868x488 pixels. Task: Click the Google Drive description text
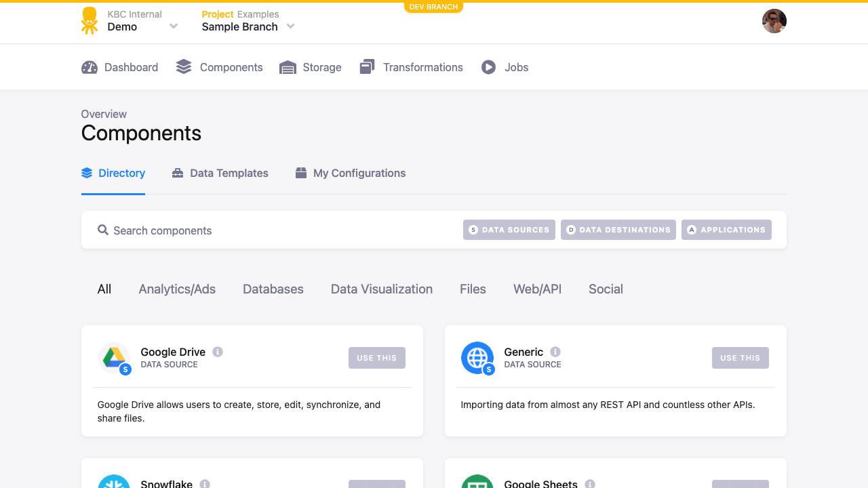[x=239, y=411]
